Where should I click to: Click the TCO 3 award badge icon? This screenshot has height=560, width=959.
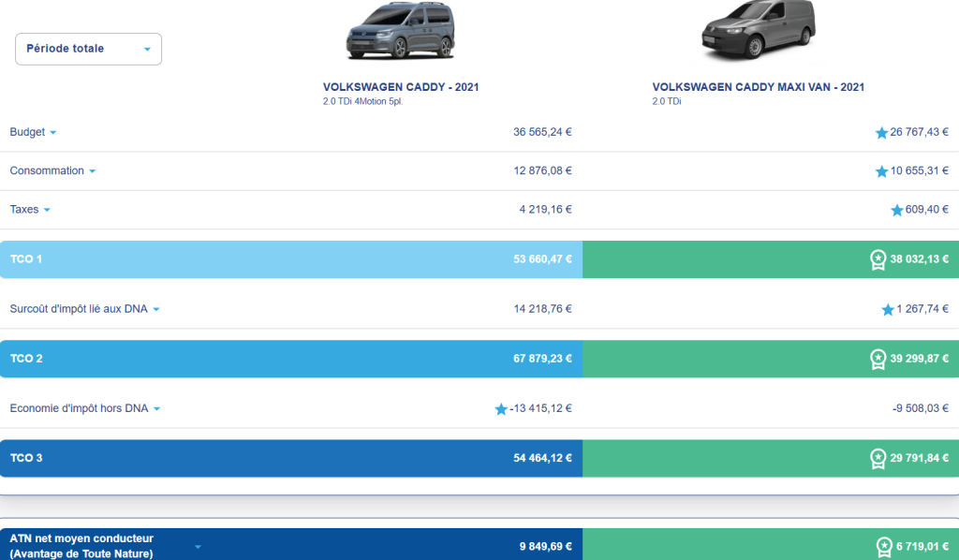point(878,459)
